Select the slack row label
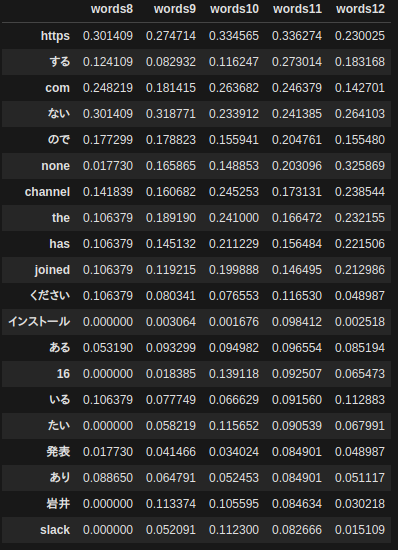 (55, 530)
